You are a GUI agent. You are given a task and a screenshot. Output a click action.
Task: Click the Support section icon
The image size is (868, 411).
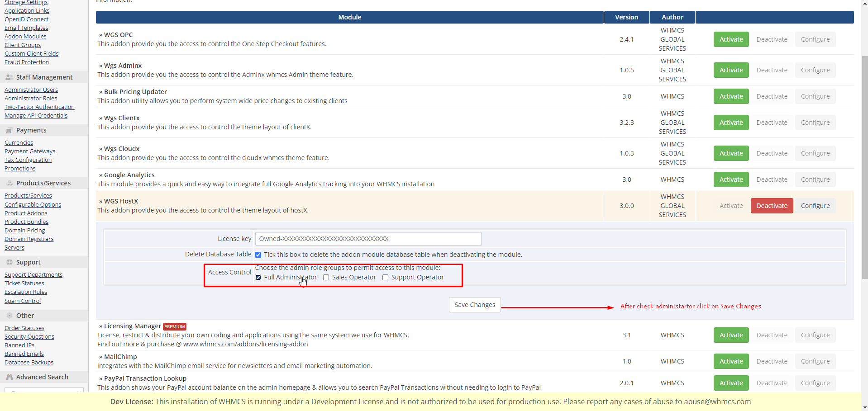tap(9, 262)
